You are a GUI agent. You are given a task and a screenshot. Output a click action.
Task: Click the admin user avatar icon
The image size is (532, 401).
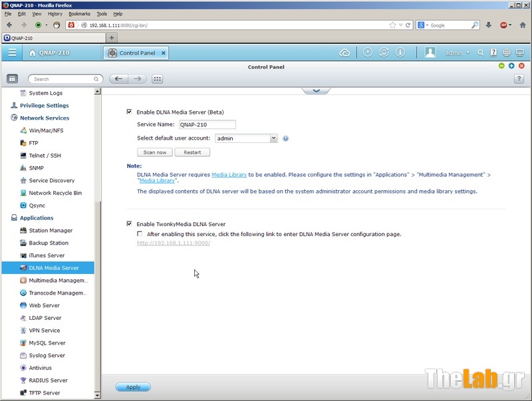[430, 53]
